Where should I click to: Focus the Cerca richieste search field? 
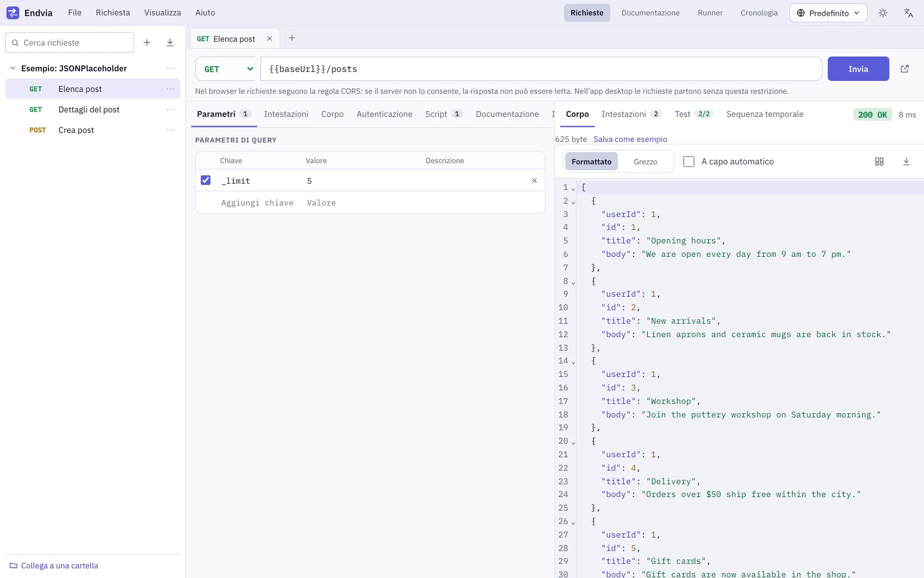click(x=70, y=43)
